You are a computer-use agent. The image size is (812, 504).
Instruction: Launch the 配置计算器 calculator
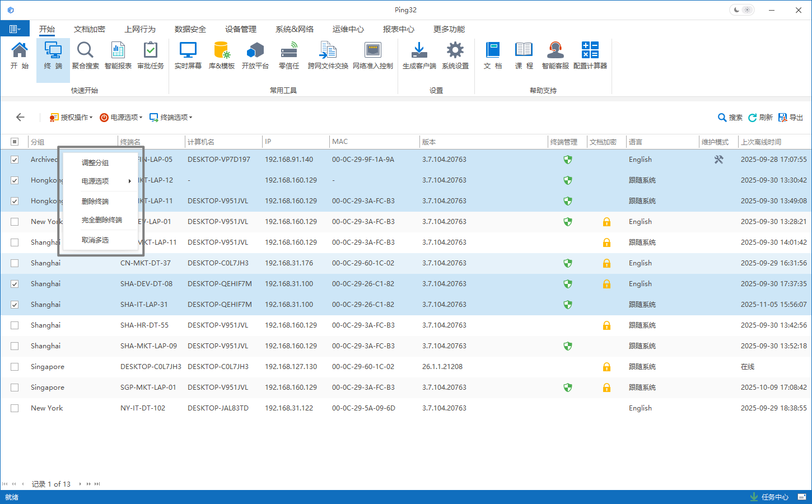pos(590,55)
